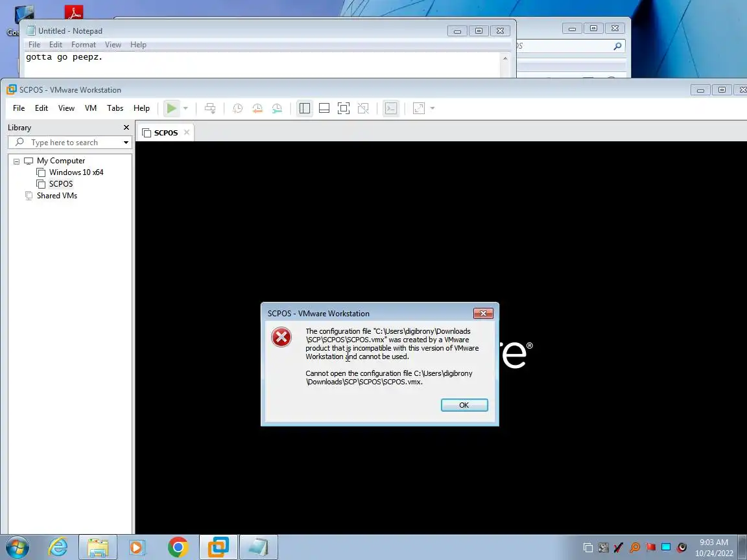Open the power options dropdown arrow beside the play button
Screen dimensions: 747x560
click(186, 109)
